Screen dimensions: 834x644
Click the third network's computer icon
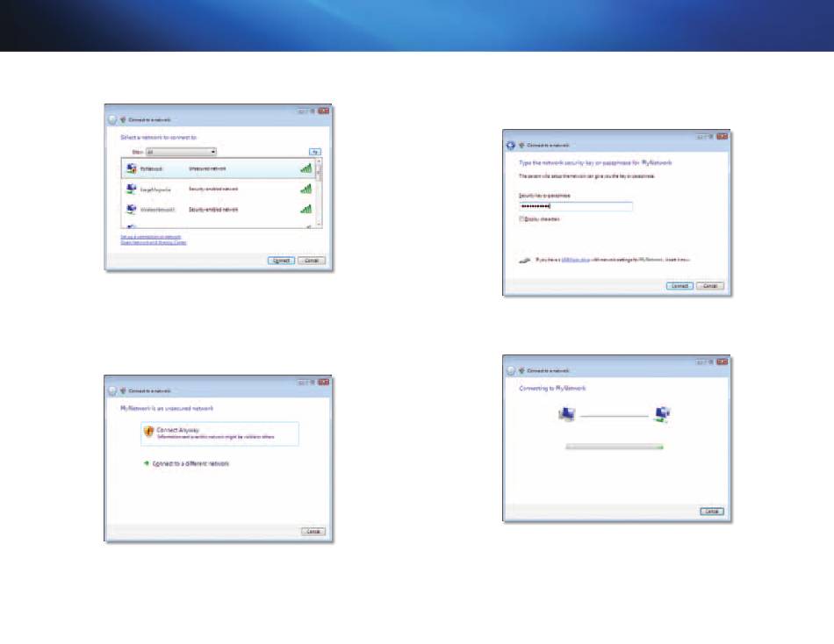coord(132,210)
